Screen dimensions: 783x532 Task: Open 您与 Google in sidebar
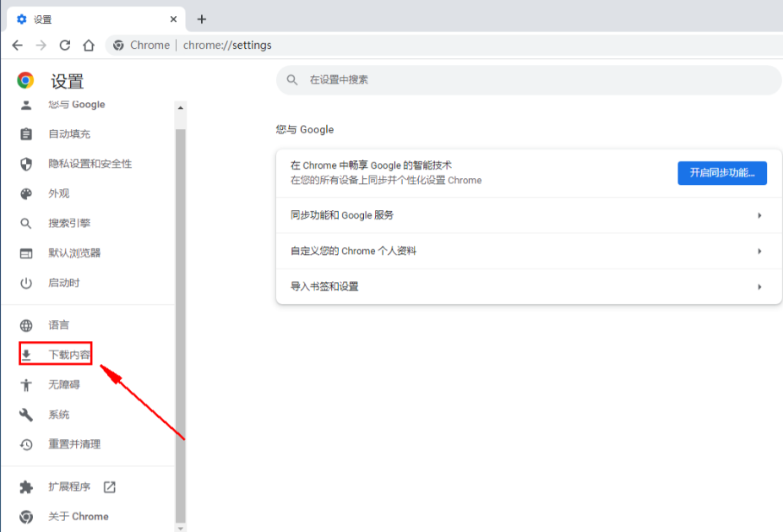[76, 105]
